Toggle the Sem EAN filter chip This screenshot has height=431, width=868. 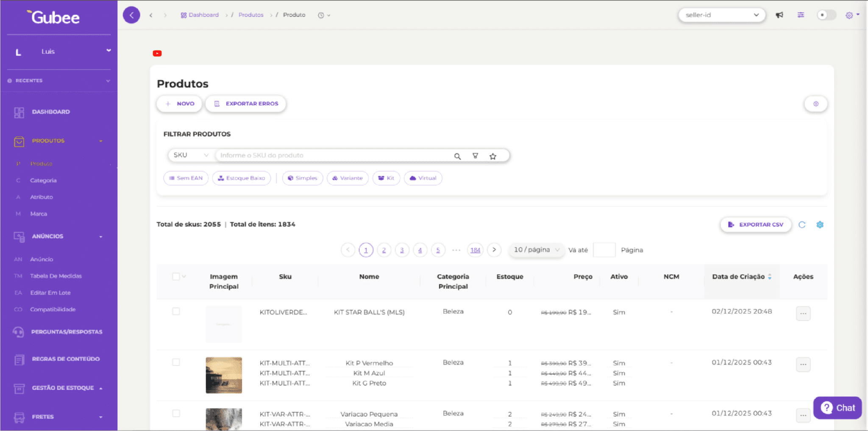186,178
